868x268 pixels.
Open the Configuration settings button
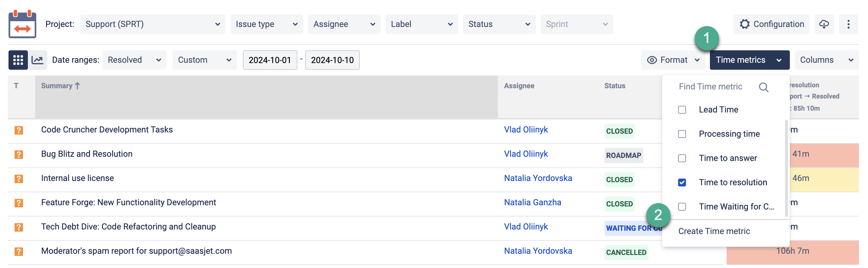[772, 24]
